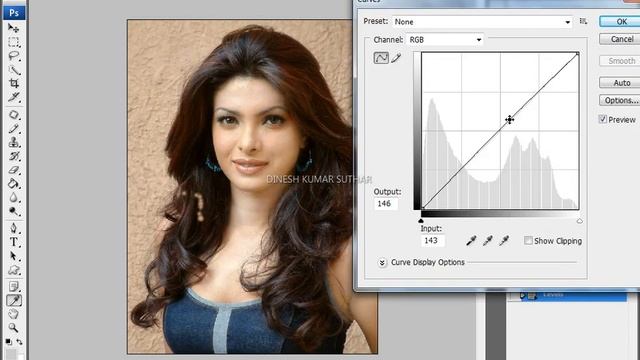Select the Lasso tool
The image size is (640, 360).
coord(13,56)
